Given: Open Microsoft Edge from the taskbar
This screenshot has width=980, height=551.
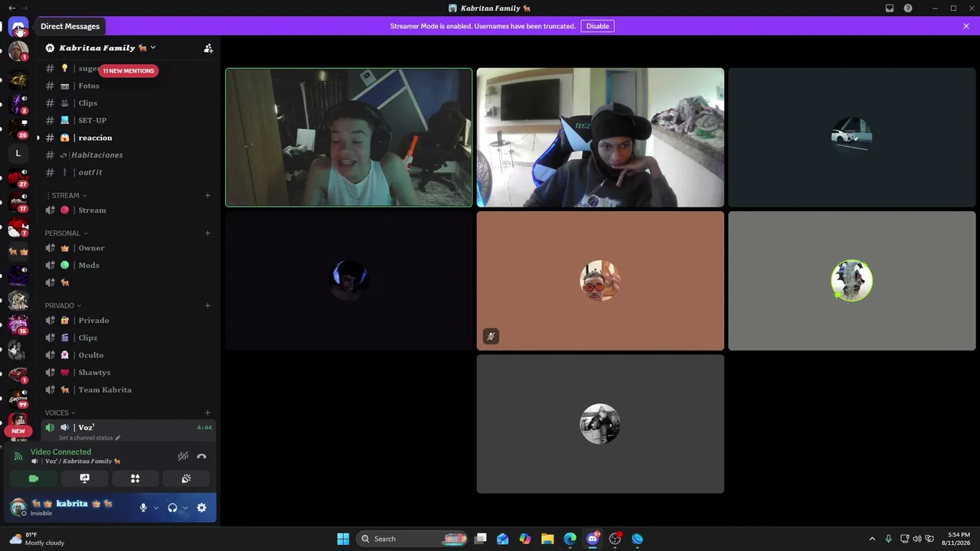Looking at the screenshot, I should (x=570, y=539).
